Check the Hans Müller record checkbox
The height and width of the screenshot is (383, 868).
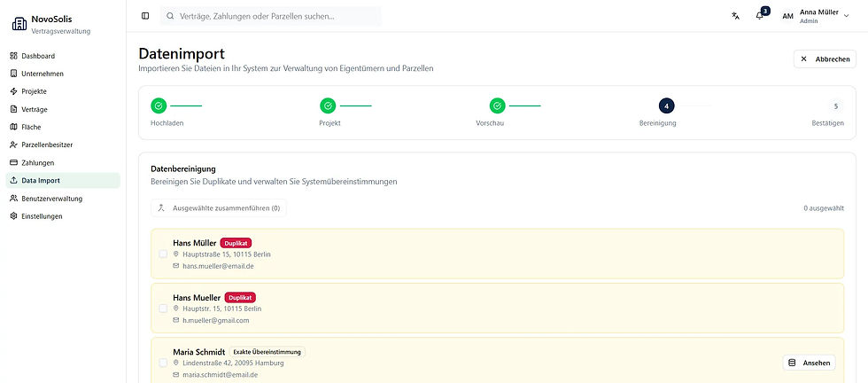[x=163, y=254]
